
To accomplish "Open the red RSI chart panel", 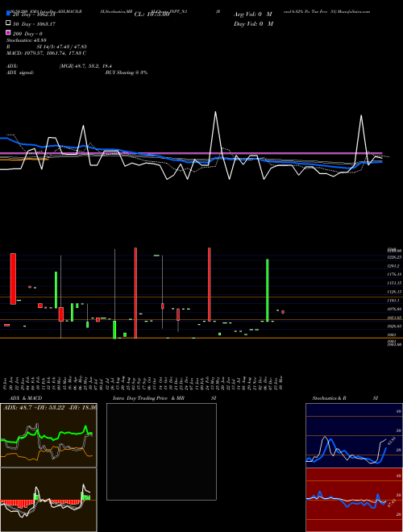I will click(354, 500).
